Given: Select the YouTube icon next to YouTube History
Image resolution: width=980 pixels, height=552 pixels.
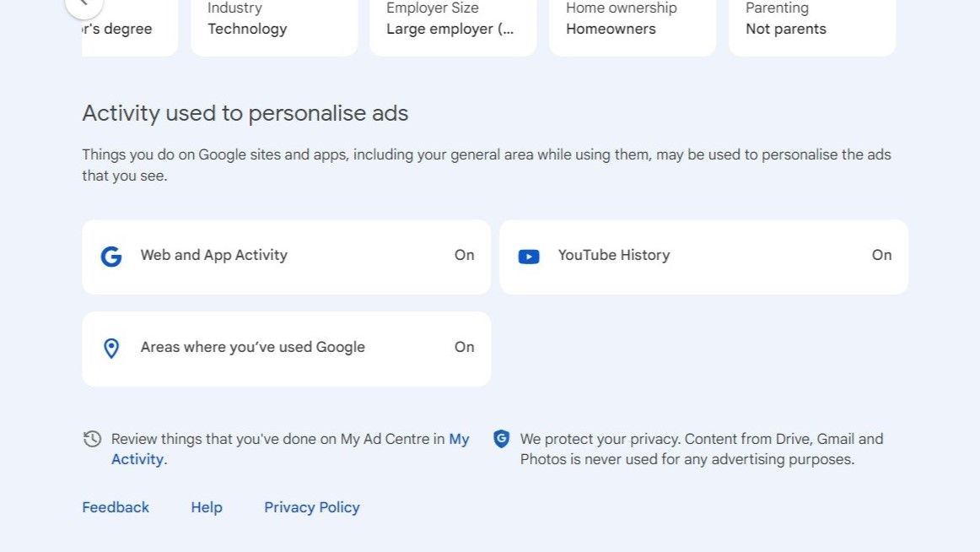Looking at the screenshot, I should (x=528, y=256).
